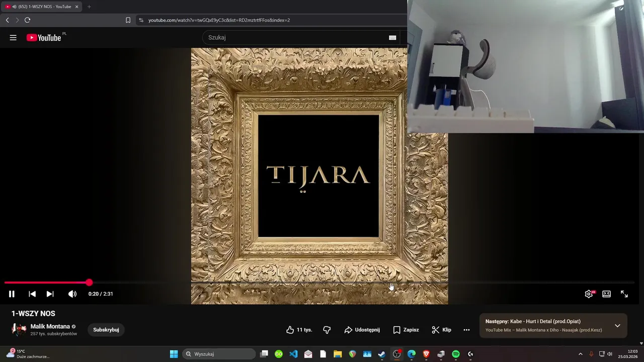This screenshot has height=362, width=644.
Task: Open the Malik Montana channel avatar
Action: click(x=19, y=330)
